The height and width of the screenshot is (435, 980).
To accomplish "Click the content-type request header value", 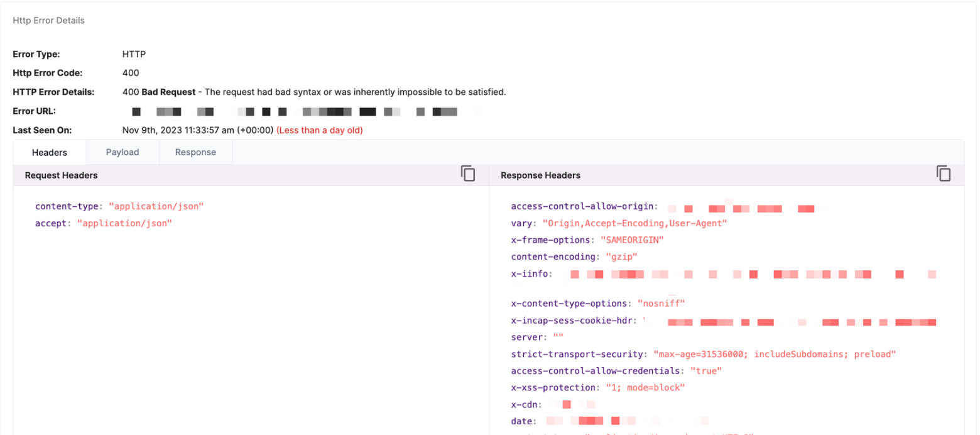I will click(156, 206).
